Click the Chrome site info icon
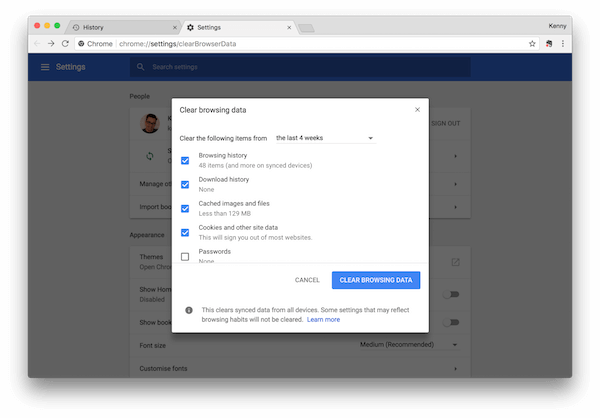The width and height of the screenshot is (600, 418). pos(81,44)
